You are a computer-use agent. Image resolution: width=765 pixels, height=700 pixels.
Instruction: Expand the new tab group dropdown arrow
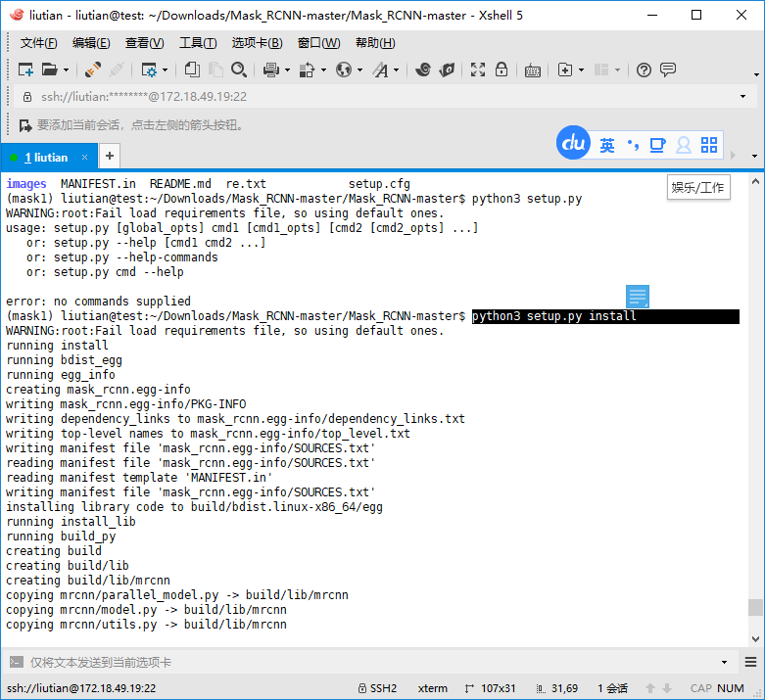pos(581,70)
